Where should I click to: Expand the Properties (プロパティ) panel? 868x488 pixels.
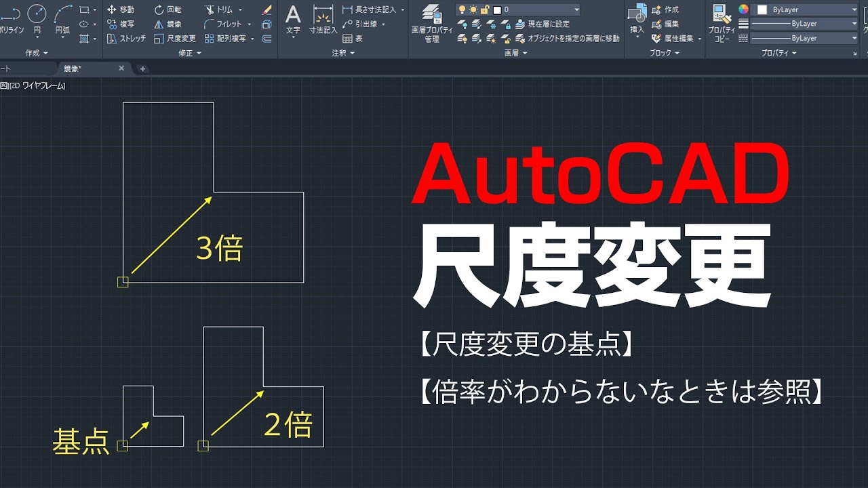coord(778,53)
